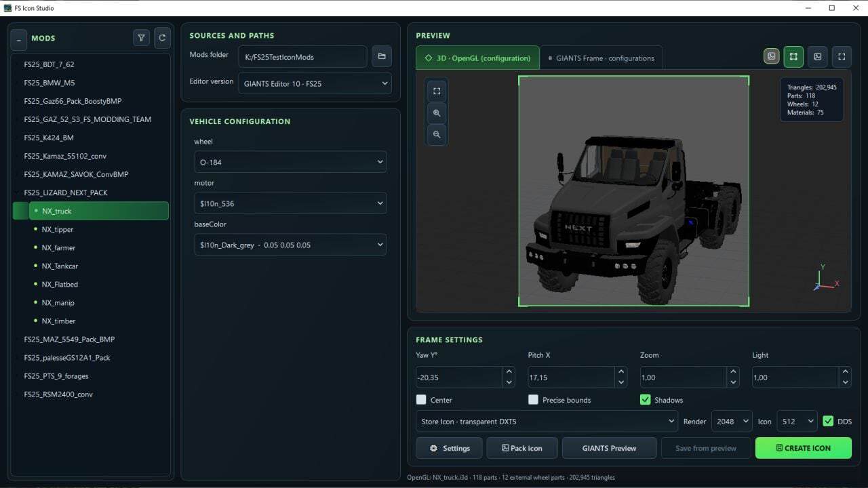Collapse the MODS panel with minus button
The width and height of the screenshot is (868, 488).
click(18, 39)
